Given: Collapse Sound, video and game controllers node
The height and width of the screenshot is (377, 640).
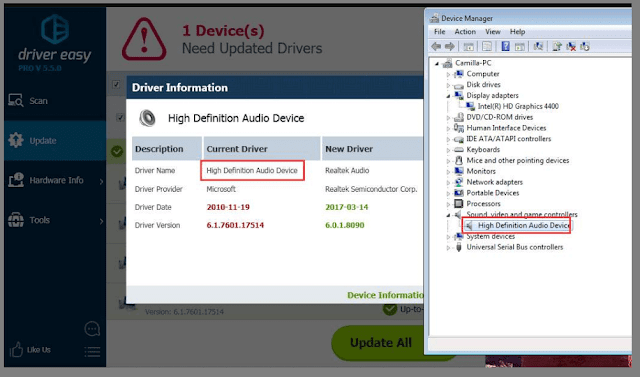Looking at the screenshot, I should (x=448, y=215).
